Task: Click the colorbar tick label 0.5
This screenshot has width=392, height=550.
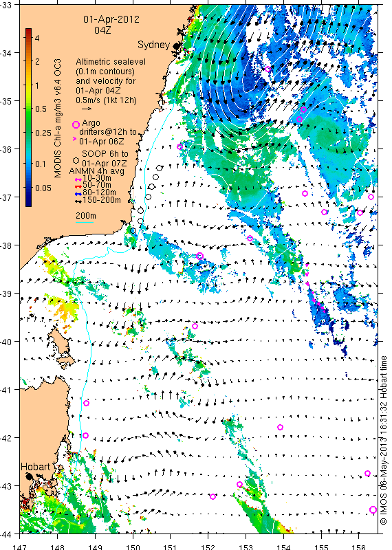Action: click(x=41, y=109)
